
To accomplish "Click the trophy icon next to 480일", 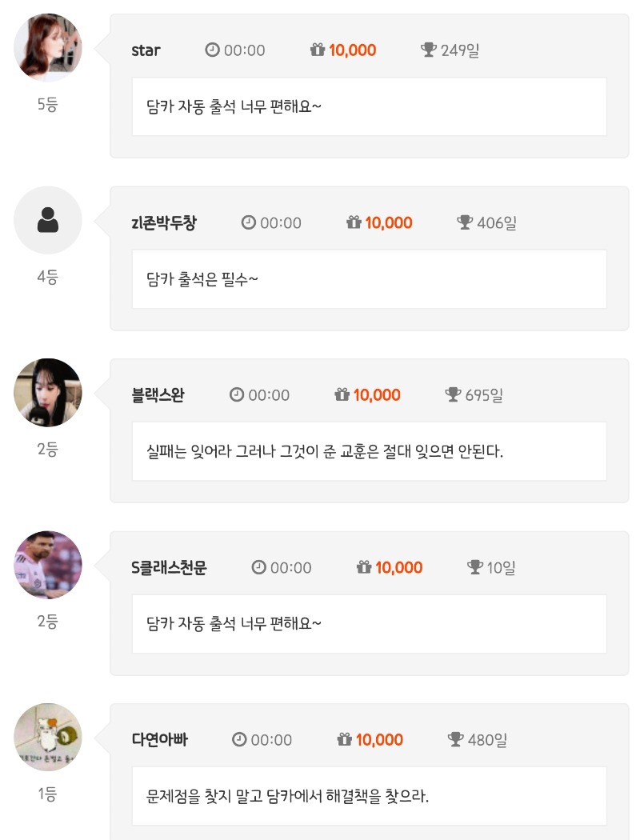I will [456, 740].
